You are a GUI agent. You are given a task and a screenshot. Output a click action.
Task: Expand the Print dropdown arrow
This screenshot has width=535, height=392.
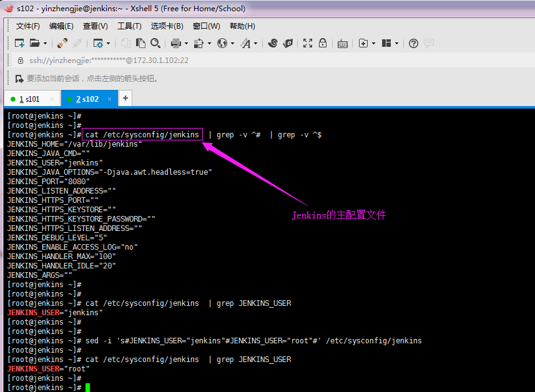coord(186,44)
